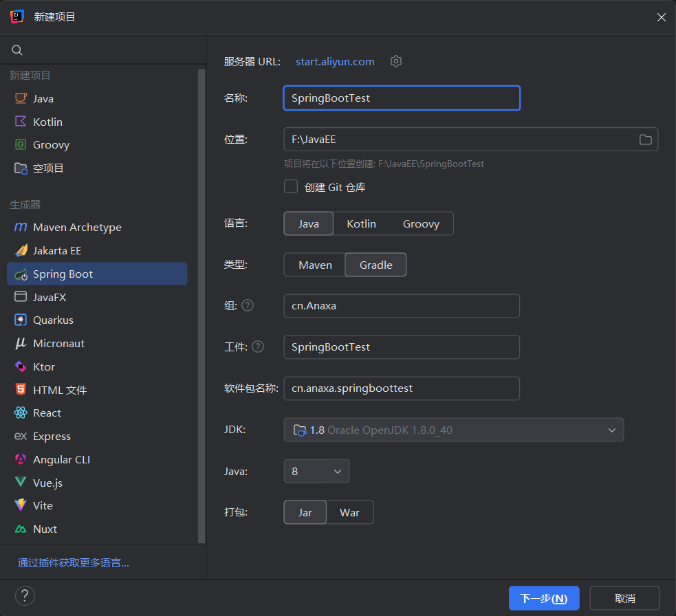Image resolution: width=676 pixels, height=616 pixels.
Task: Click the Quarkus logo icon
Action: pyautogui.click(x=21, y=320)
